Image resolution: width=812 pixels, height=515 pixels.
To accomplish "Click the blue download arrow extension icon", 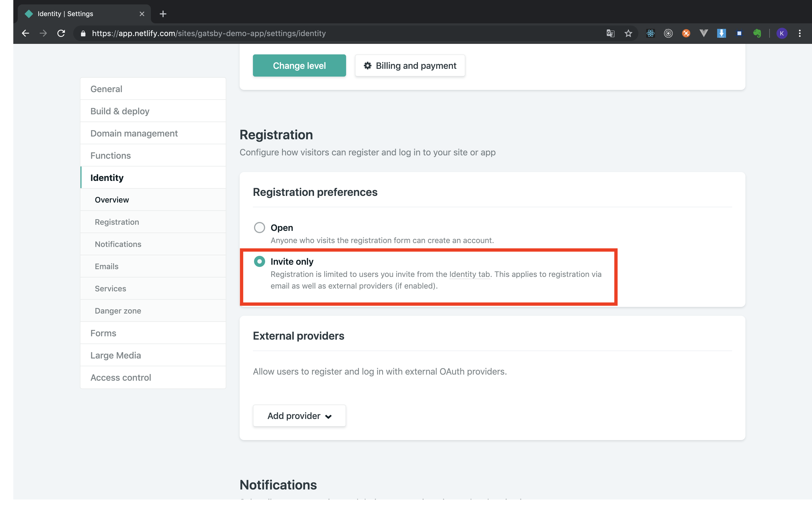I will click(721, 33).
